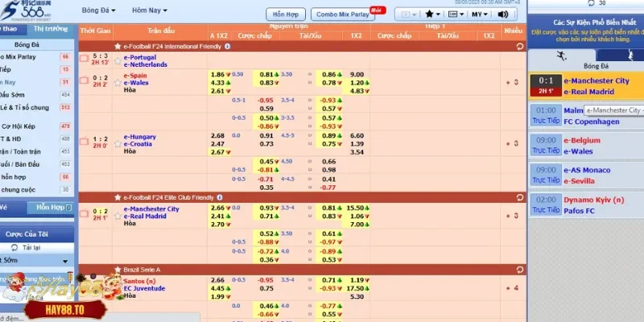The height and width of the screenshot is (322, 644).
Task: Click star icon for Brazil Serie A league
Action: [118, 269]
